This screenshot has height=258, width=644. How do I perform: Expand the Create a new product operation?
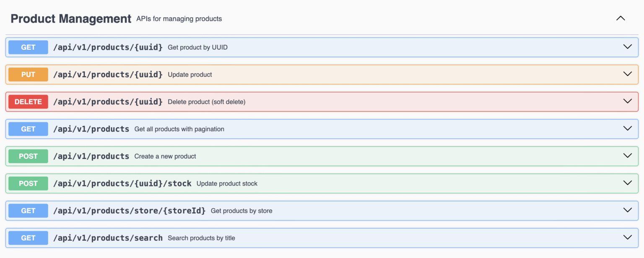[628, 155]
